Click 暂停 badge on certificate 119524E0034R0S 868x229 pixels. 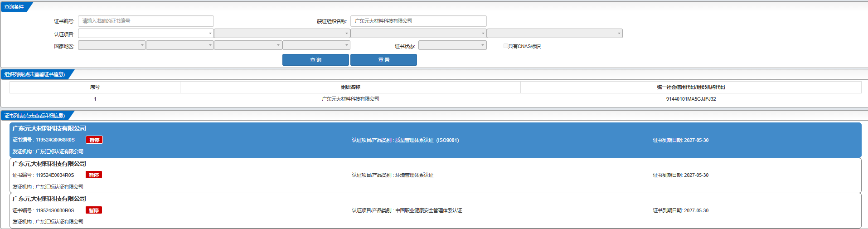point(94,175)
